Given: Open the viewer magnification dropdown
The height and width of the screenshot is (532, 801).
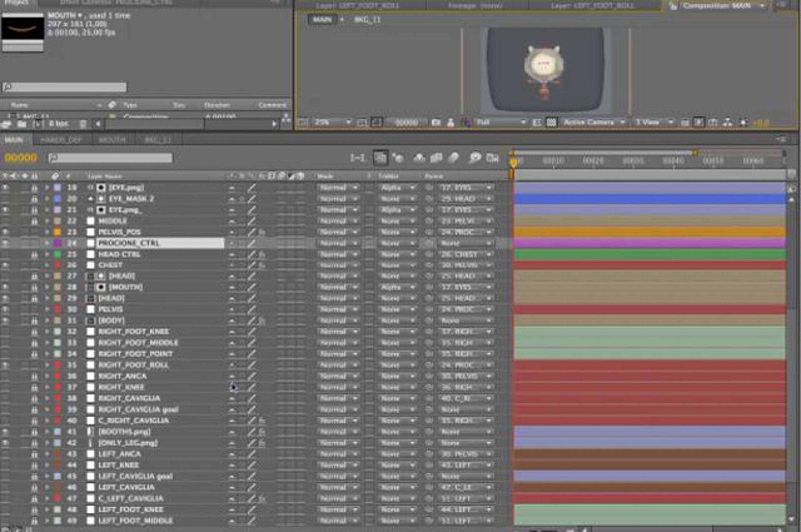Looking at the screenshot, I should [332, 122].
